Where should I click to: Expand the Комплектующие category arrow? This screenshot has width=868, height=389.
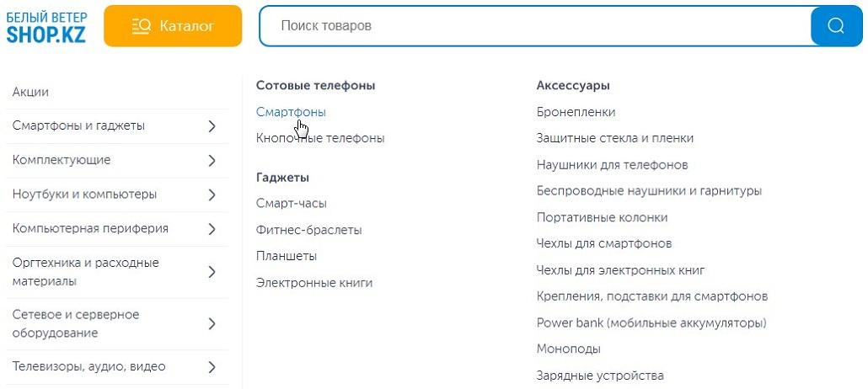[x=212, y=160]
